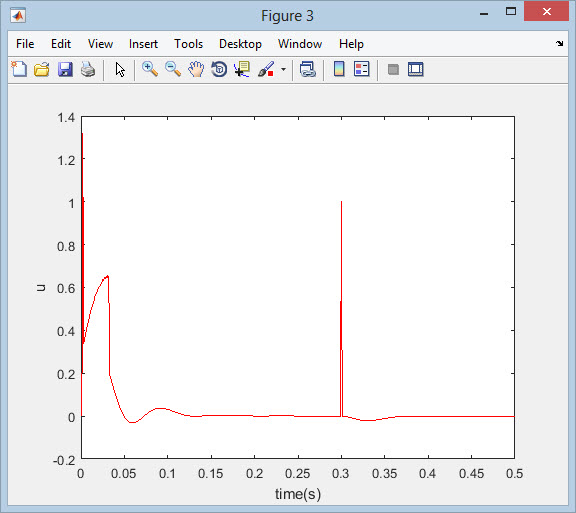This screenshot has width=576, height=513.
Task: Select the Pan hand tool
Action: pyautogui.click(x=196, y=69)
